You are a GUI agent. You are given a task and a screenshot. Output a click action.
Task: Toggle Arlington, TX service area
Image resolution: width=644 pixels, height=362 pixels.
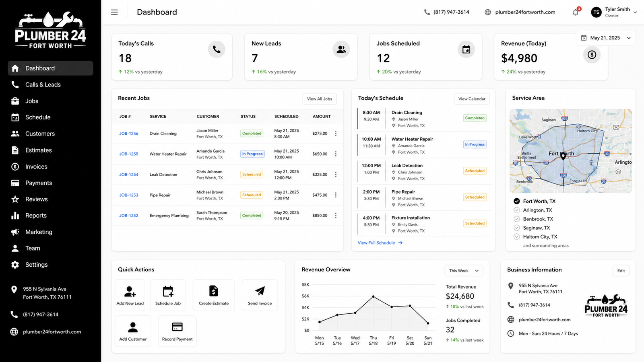(x=517, y=210)
